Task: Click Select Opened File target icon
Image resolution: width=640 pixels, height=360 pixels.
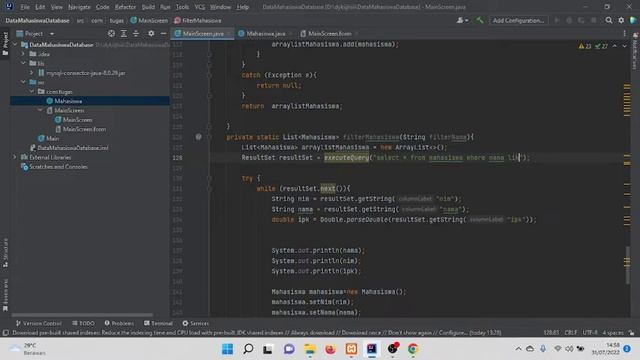Action: pyautogui.click(x=111, y=33)
